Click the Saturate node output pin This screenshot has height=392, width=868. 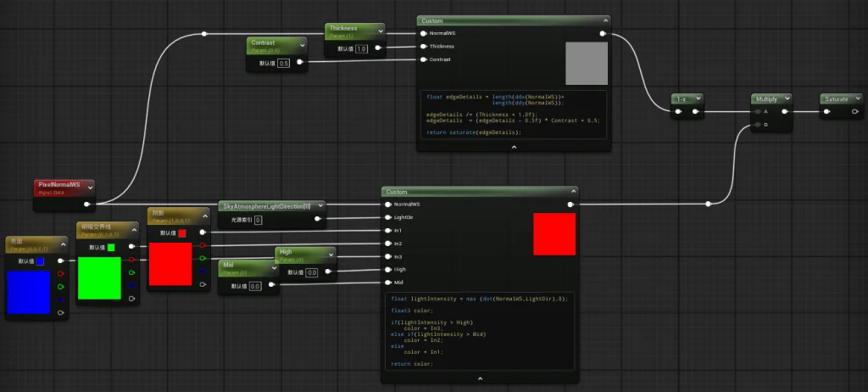pyautogui.click(x=854, y=111)
